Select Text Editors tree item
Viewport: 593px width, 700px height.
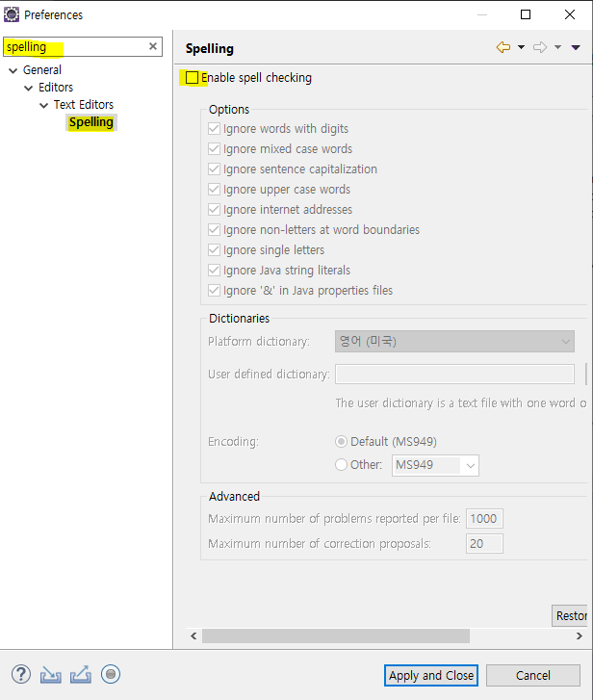pyautogui.click(x=84, y=104)
